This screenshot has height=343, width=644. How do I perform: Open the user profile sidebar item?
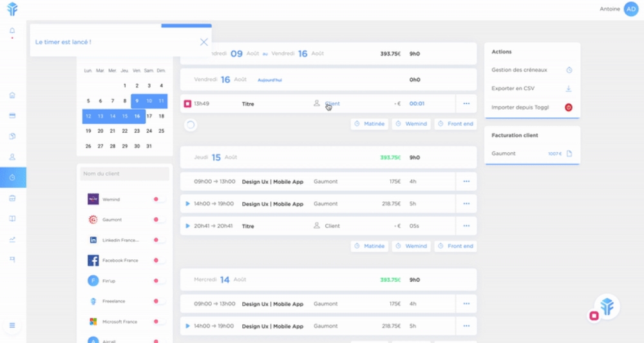click(12, 157)
